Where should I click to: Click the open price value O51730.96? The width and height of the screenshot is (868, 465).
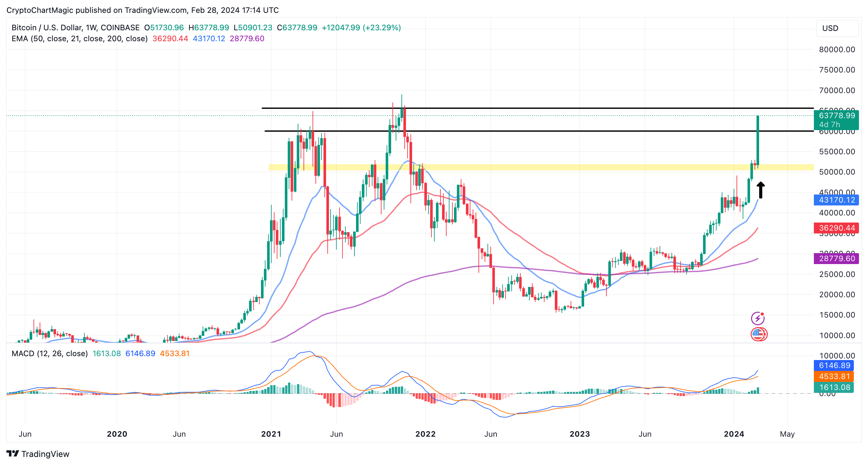pyautogui.click(x=164, y=28)
